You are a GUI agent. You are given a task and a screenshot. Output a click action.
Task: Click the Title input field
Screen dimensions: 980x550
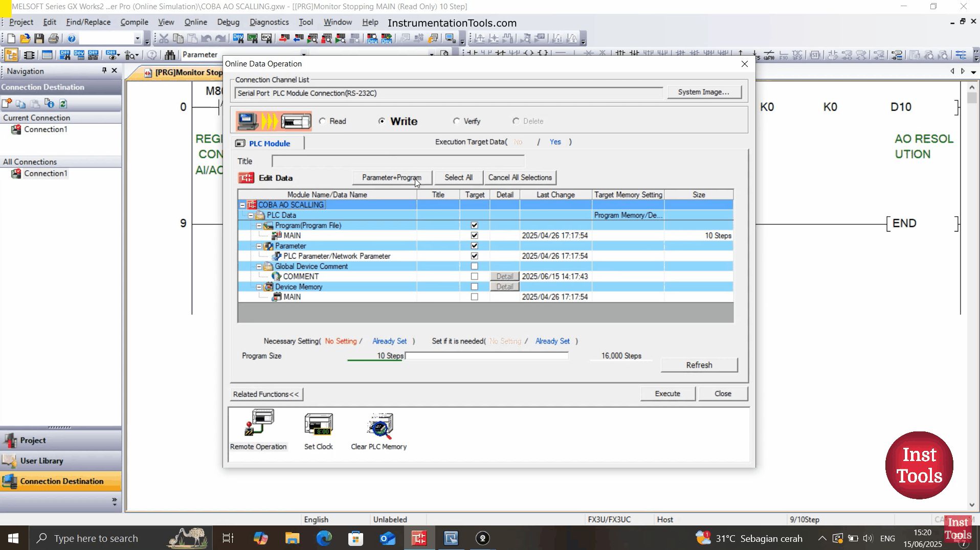pos(398,161)
